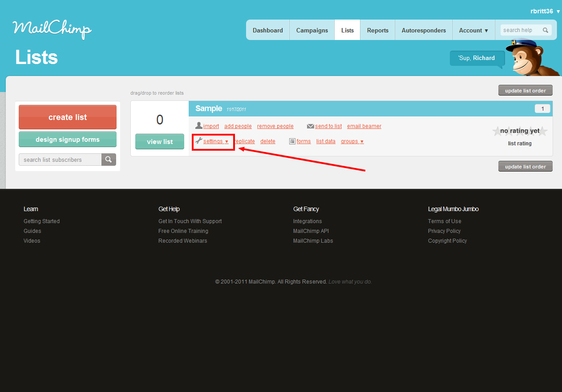Open the Copyright Policy link

click(448, 241)
